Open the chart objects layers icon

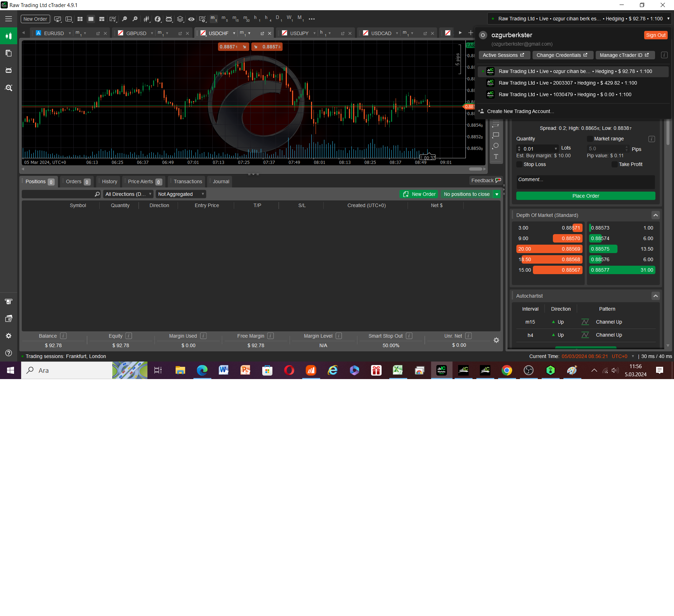click(x=180, y=19)
